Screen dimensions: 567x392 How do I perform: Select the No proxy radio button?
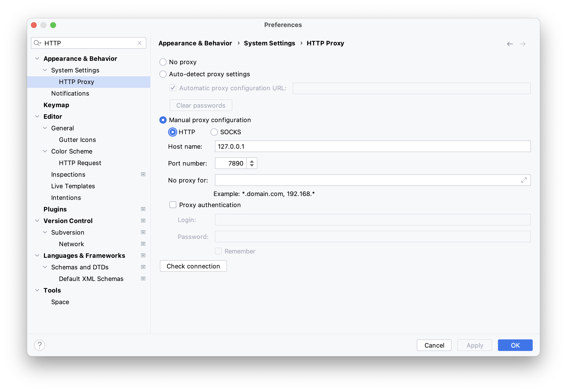click(163, 62)
